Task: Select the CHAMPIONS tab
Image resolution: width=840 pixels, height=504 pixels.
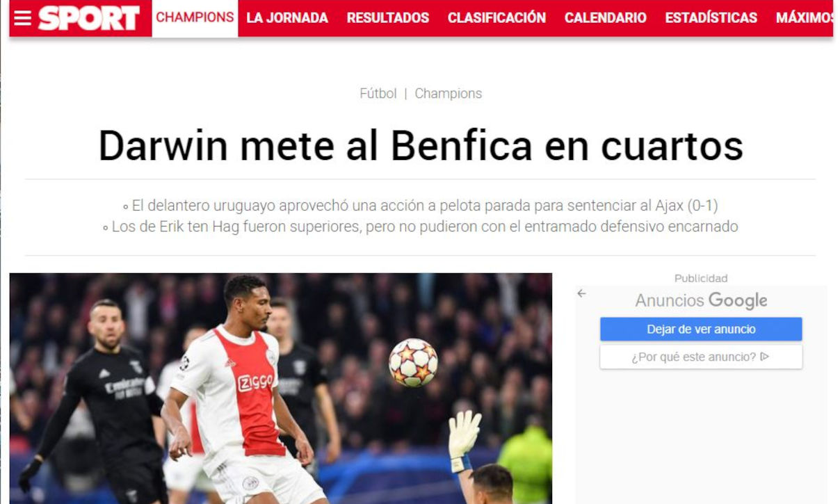Action: pyautogui.click(x=195, y=18)
